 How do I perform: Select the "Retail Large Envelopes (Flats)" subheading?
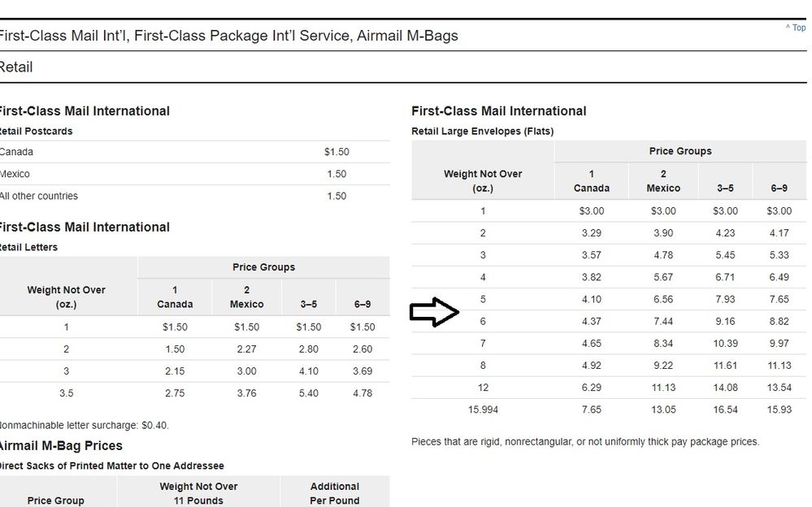click(482, 131)
